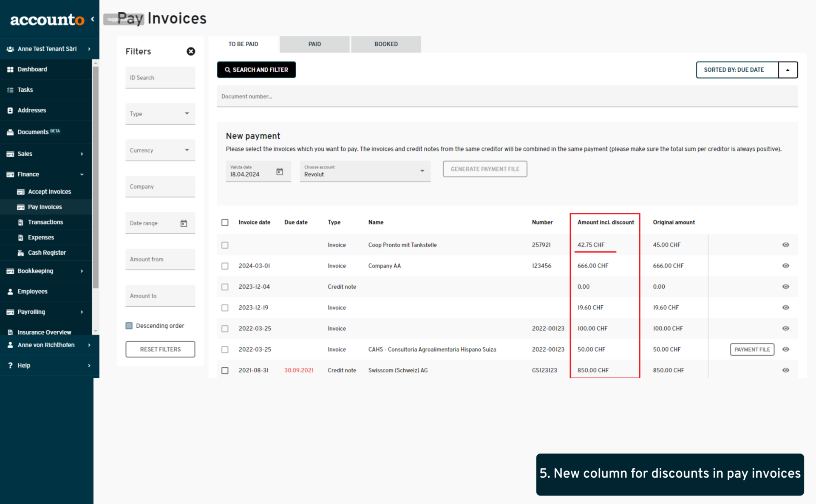Image resolution: width=816 pixels, height=504 pixels.
Task: Open the sort order arrow dropdown
Action: coord(788,70)
